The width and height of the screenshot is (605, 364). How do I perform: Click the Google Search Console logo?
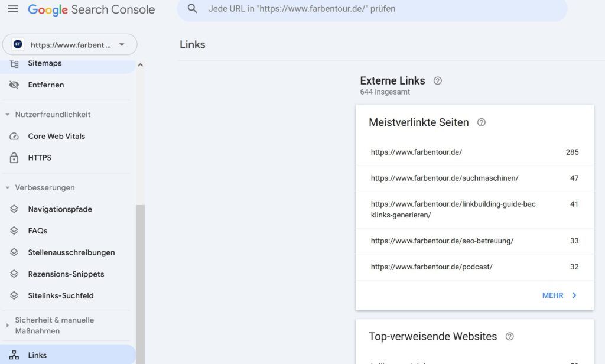(92, 9)
